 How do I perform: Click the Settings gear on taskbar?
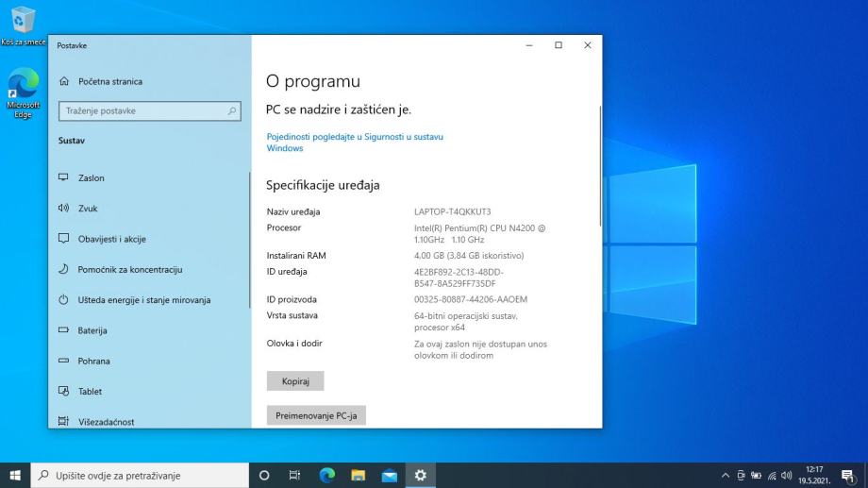tap(420, 476)
